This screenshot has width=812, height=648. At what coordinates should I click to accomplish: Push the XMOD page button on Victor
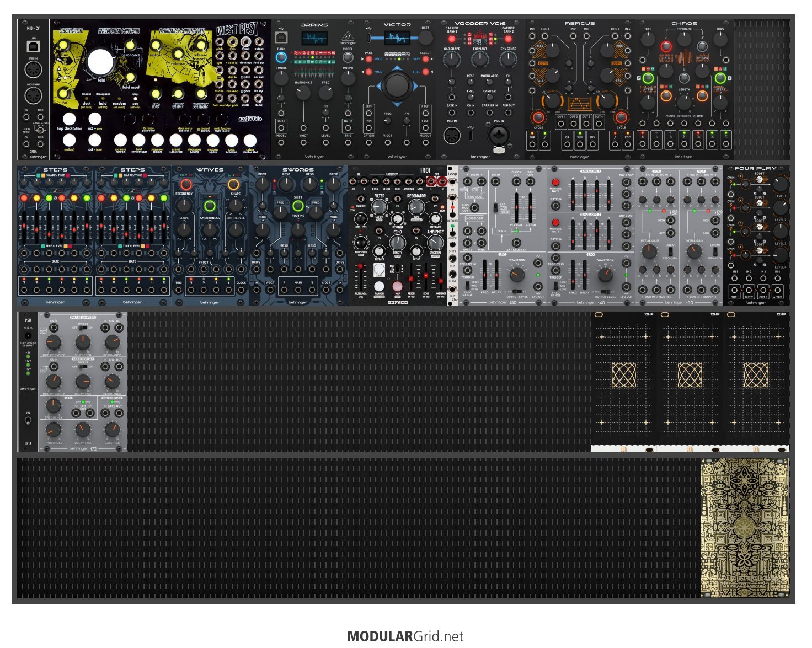(x=369, y=58)
